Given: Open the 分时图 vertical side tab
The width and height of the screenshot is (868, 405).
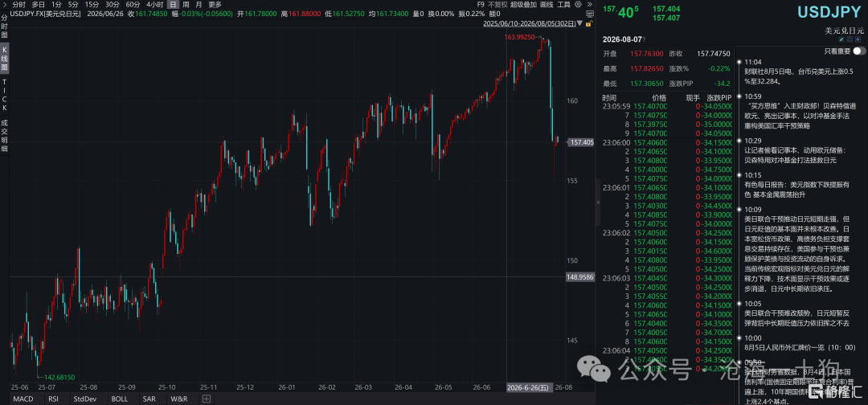Looking at the screenshot, I should point(5,26).
